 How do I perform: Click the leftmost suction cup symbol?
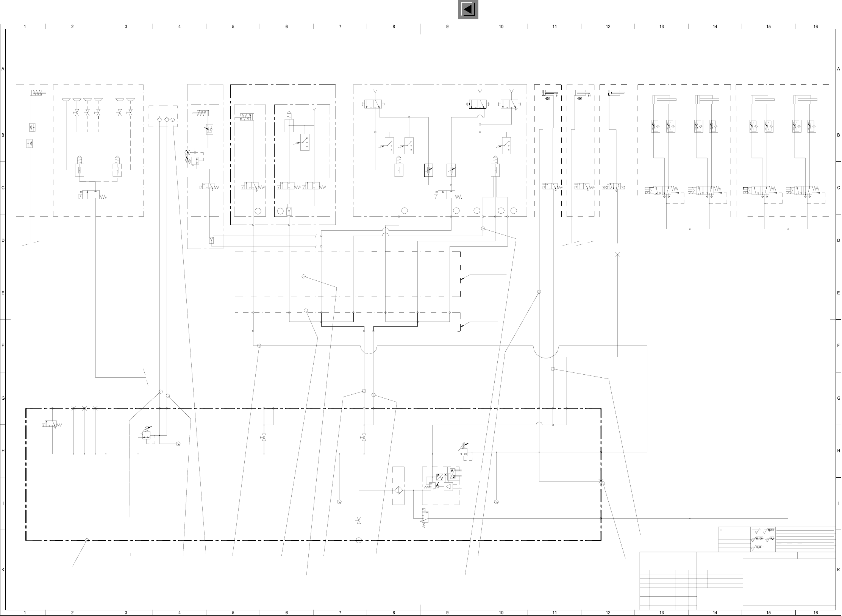coord(66,100)
